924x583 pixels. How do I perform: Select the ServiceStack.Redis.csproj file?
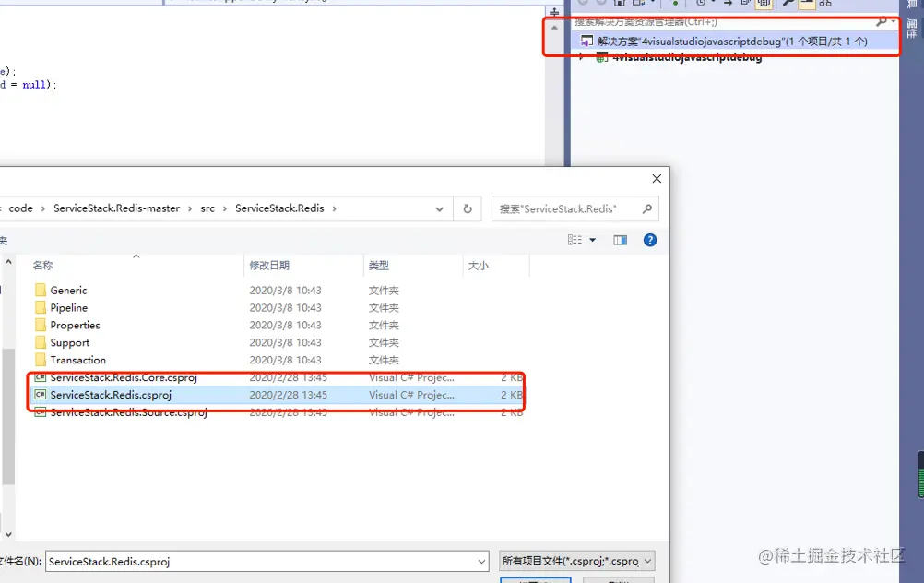277,395
